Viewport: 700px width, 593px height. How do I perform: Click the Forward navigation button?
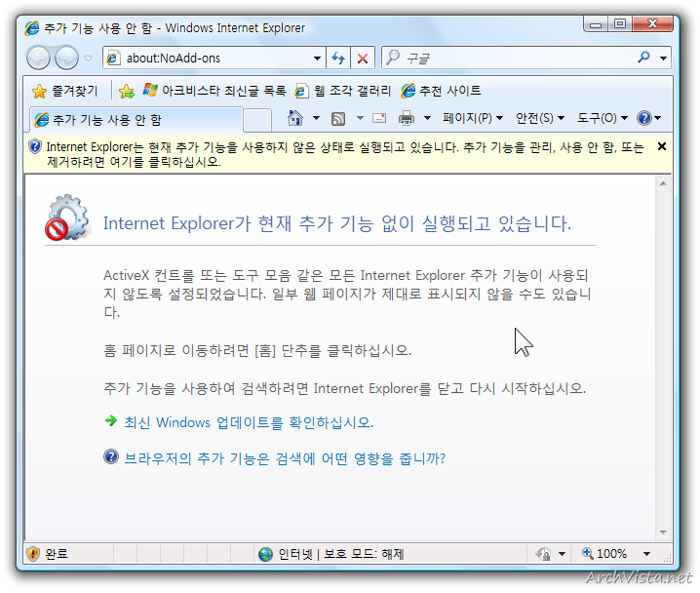(66, 58)
